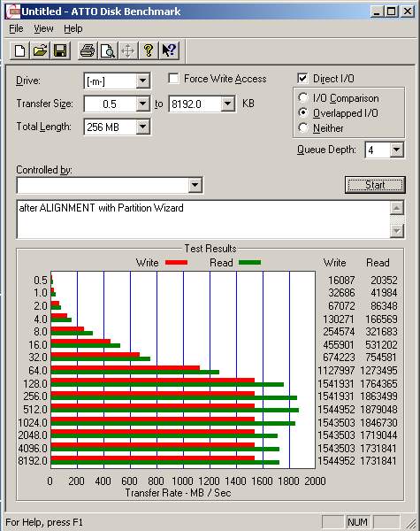Open Print Preview from the toolbar
Screen dimensions: 420x531
108,50
